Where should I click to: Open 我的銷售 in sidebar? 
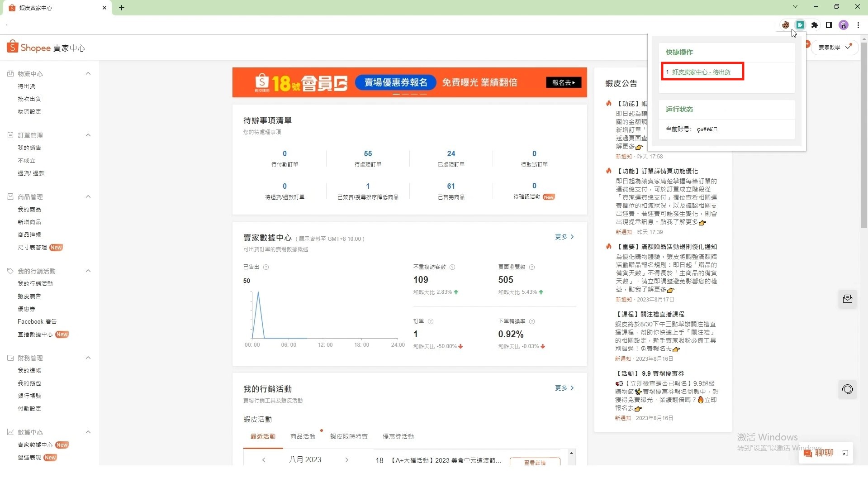[x=29, y=148]
